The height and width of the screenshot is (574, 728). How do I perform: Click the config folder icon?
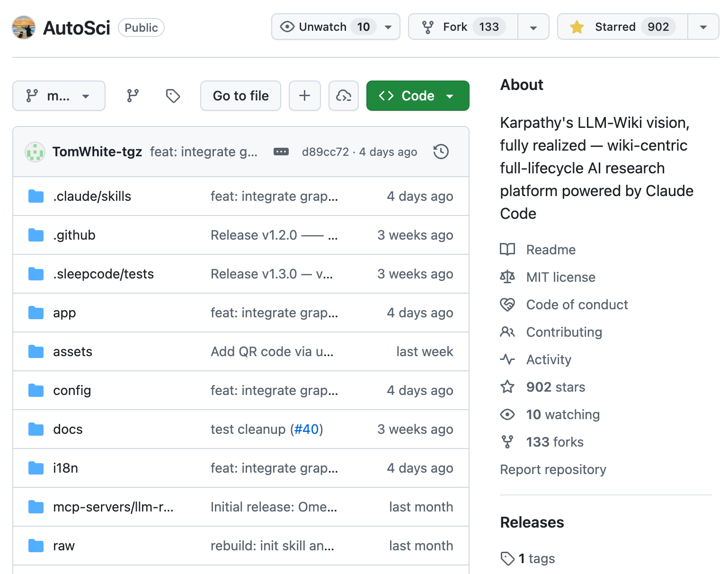point(36,390)
